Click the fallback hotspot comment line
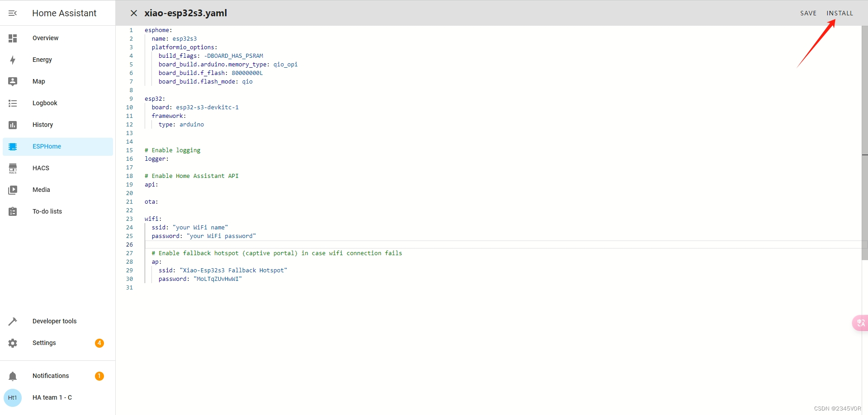The height and width of the screenshot is (415, 868). click(277, 253)
